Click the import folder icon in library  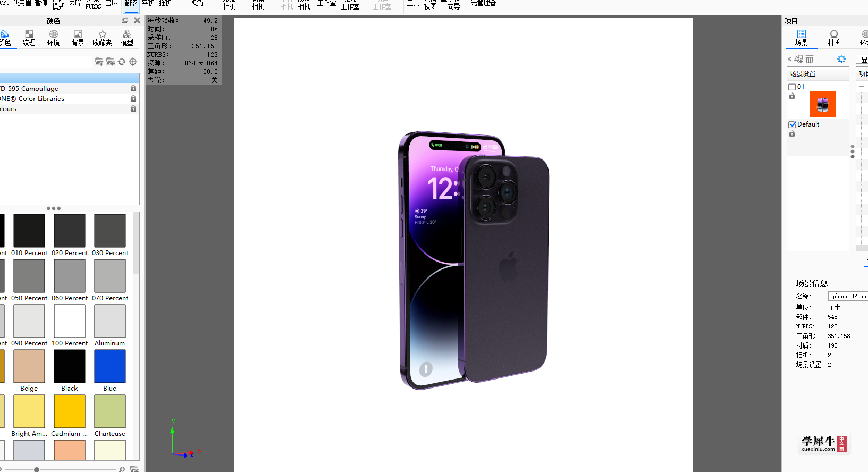point(111,62)
